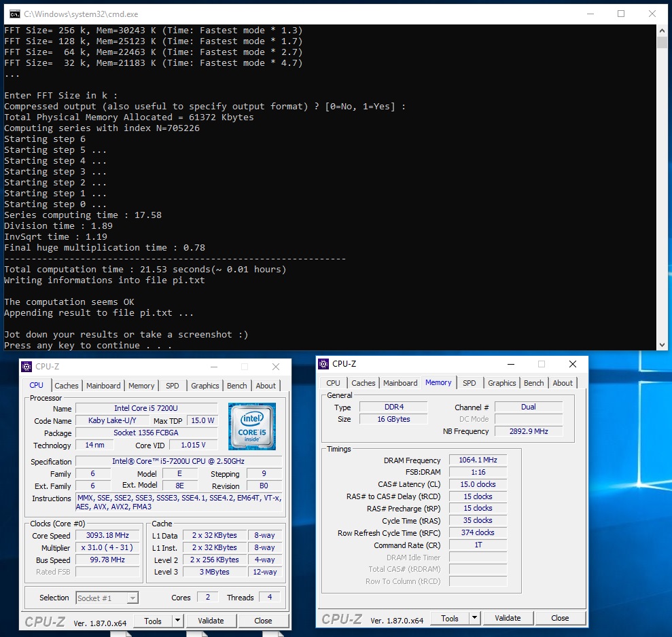Click the Intel Core i5 inside logo
This screenshot has height=637, width=672.
point(252,426)
